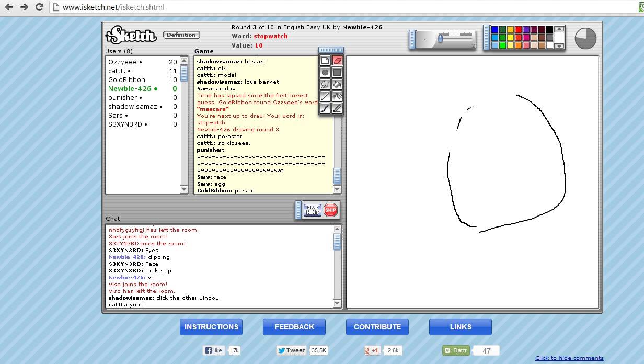
Task: Click the browser forward arrow
Action: 24,7
